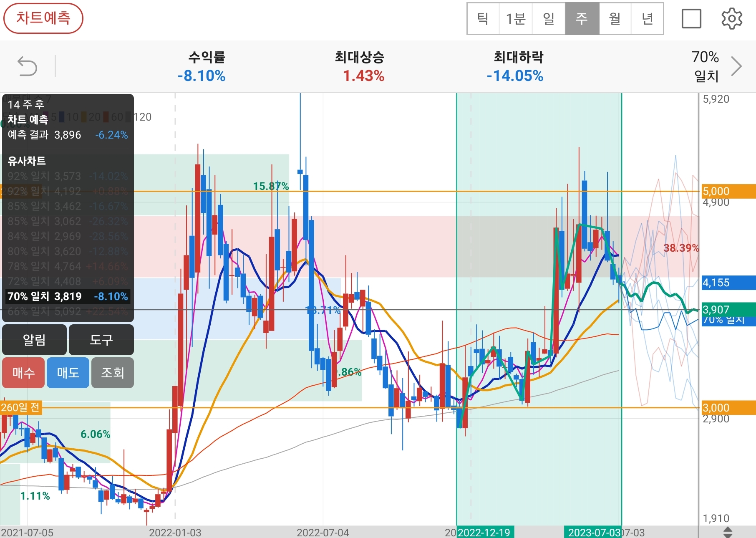Image resolution: width=756 pixels, height=538 pixels.
Task: Switch to the 년 yearly timeframe tab
Action: tap(647, 19)
